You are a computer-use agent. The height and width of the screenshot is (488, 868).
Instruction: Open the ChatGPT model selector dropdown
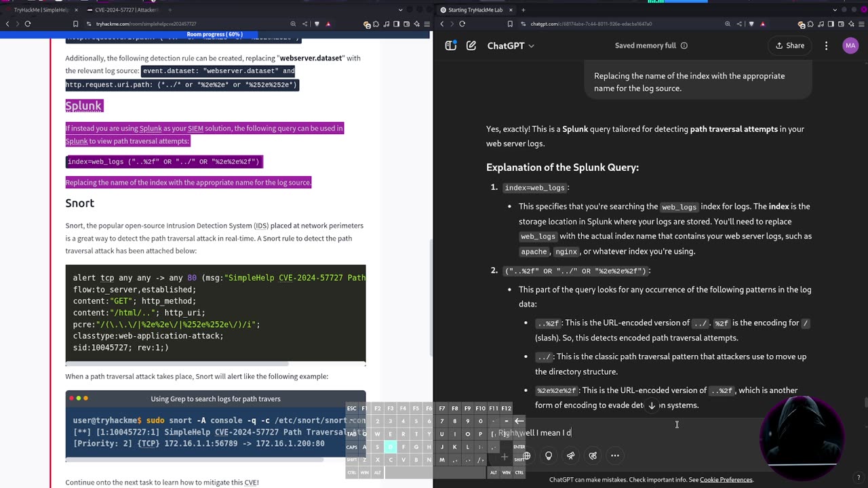click(511, 45)
